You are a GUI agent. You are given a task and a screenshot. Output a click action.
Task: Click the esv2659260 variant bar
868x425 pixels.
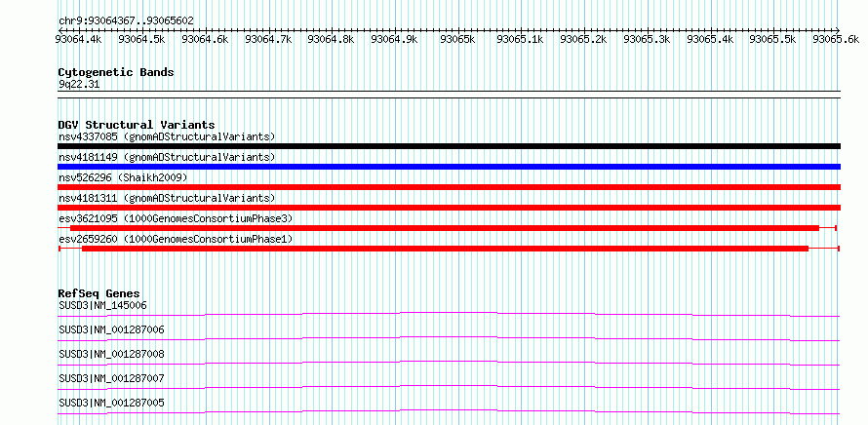click(449, 249)
